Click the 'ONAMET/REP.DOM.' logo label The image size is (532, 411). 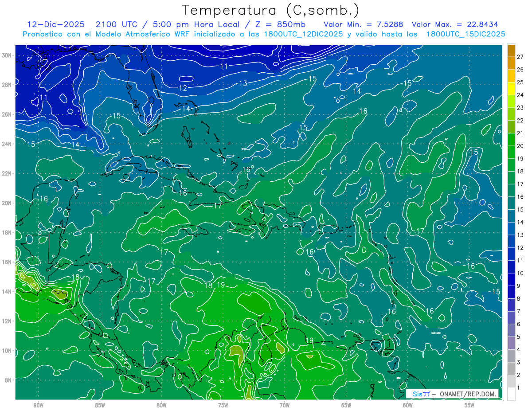pos(469,394)
